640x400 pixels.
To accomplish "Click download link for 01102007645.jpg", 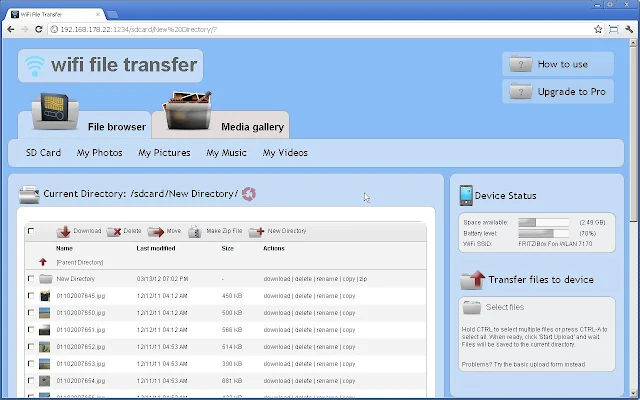I will coord(277,296).
